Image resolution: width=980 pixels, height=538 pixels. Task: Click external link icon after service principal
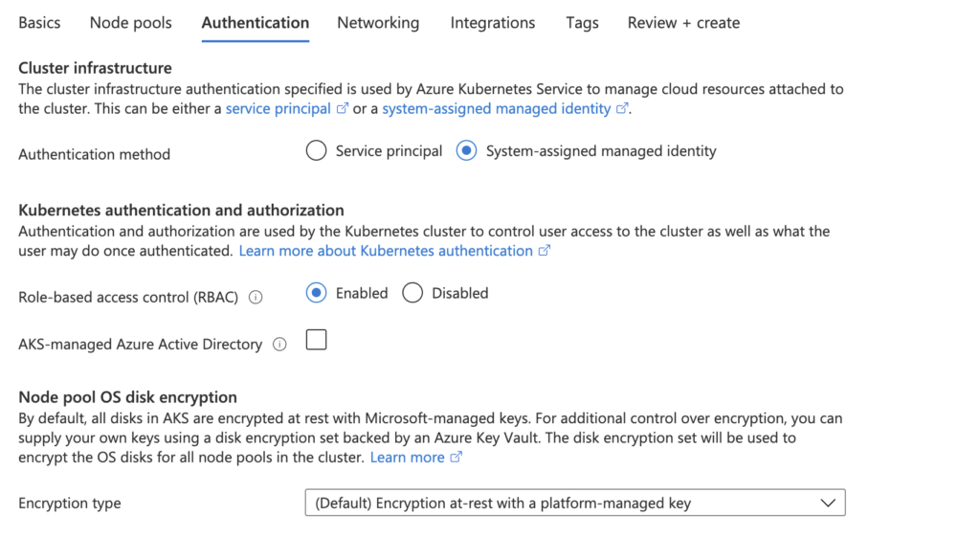click(342, 108)
